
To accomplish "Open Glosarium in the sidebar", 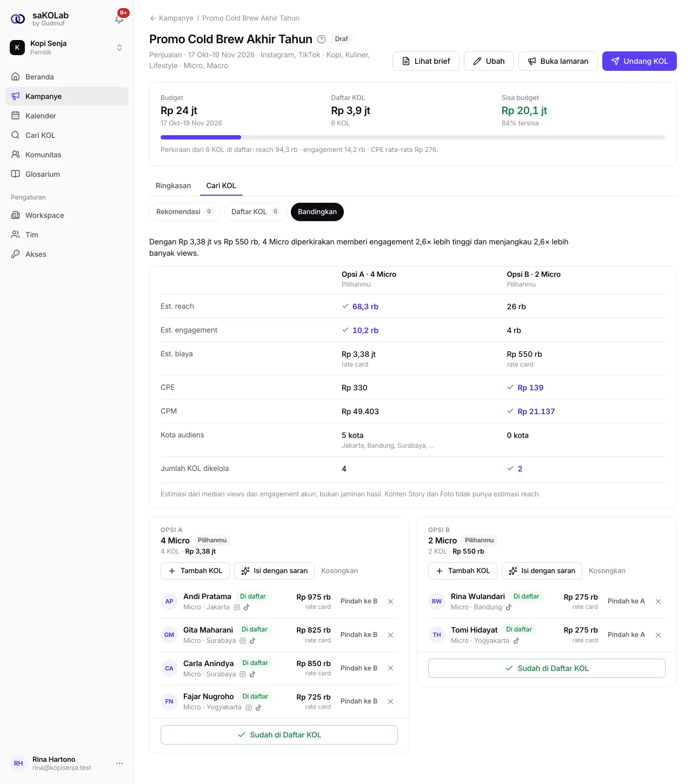I will pos(67,174).
